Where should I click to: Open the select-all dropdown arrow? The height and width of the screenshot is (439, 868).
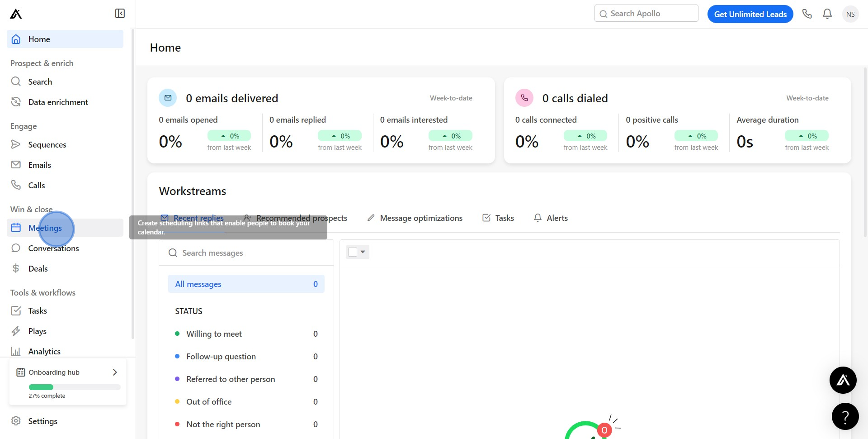coord(363,252)
